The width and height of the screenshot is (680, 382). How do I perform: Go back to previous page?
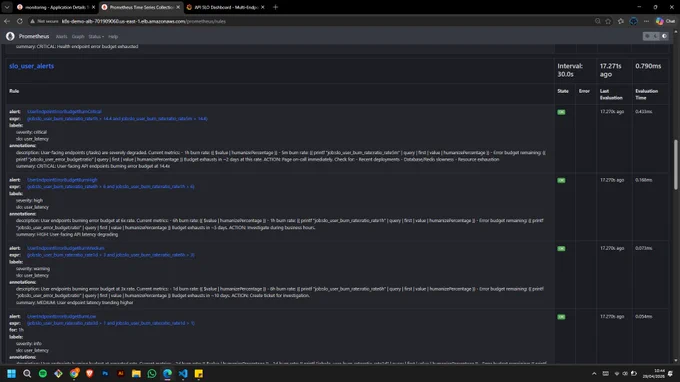coord(7,21)
